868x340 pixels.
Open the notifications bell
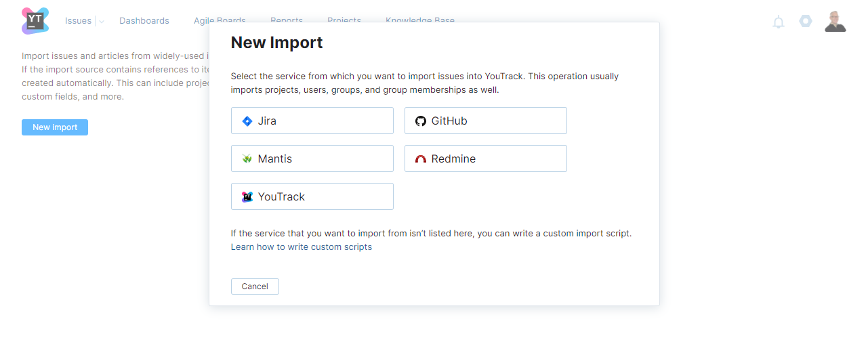tap(779, 22)
